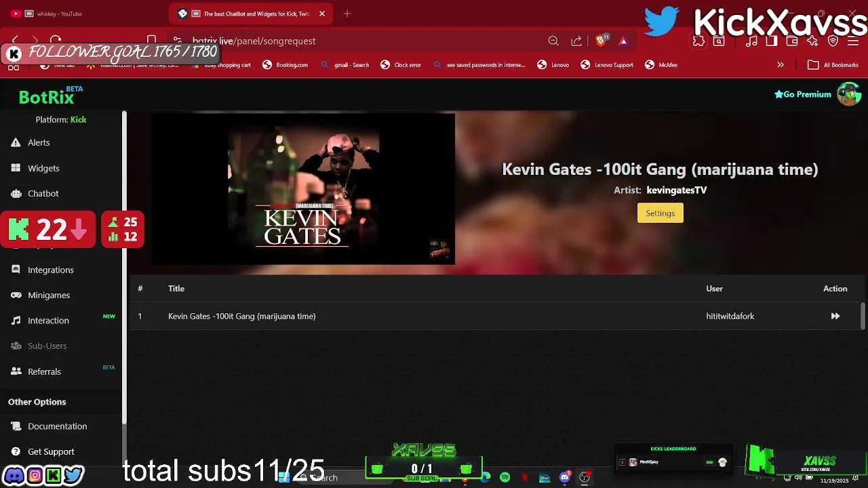
Task: Open the Sub-Users sidebar entry
Action: (47, 346)
